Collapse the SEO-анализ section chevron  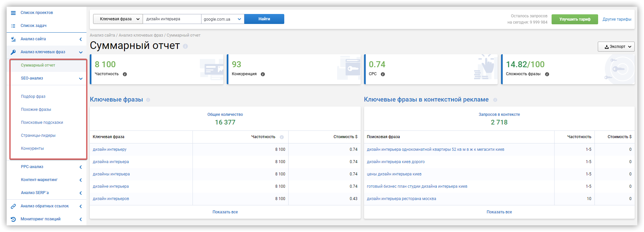coord(80,79)
